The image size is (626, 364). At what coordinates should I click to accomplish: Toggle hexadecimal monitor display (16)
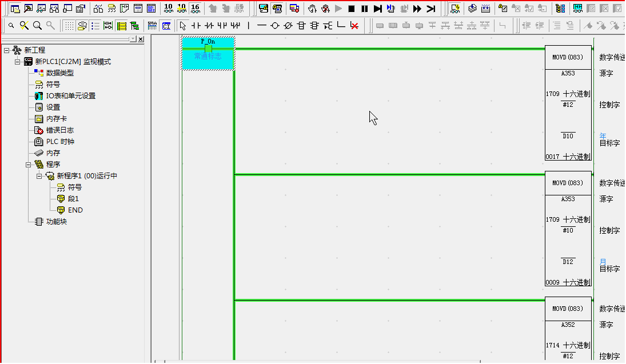pos(195,9)
